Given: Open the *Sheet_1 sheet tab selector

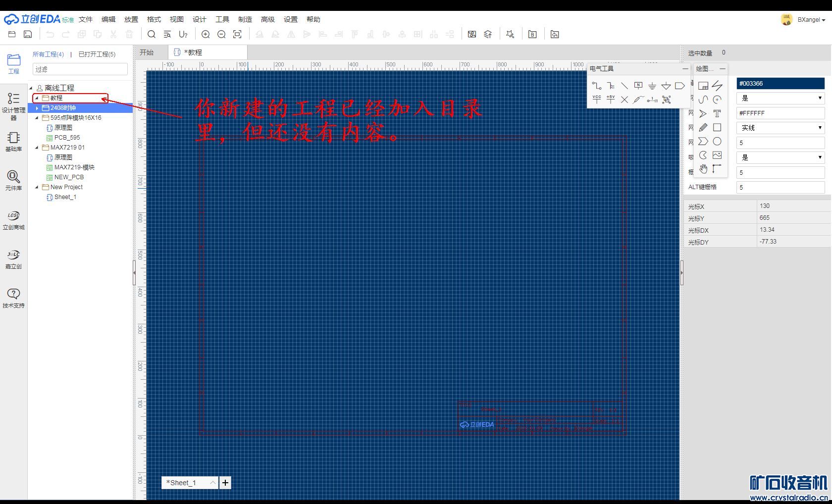Looking at the screenshot, I should (x=190, y=483).
